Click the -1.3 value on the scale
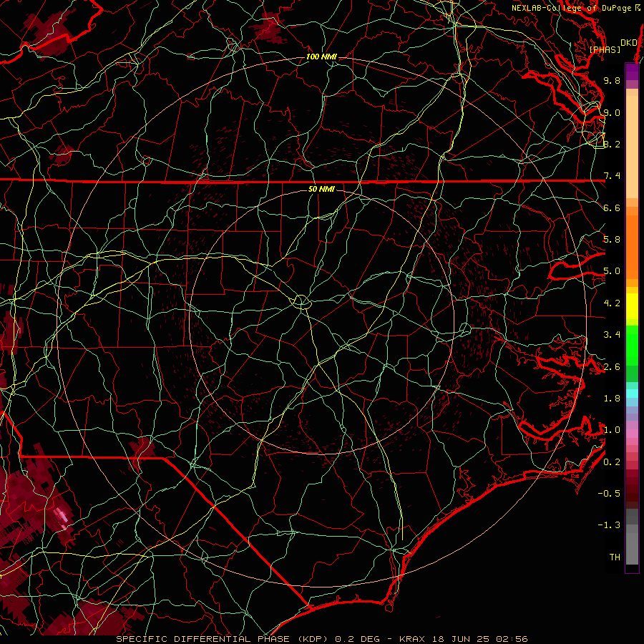This screenshot has width=644, height=644. [x=609, y=525]
